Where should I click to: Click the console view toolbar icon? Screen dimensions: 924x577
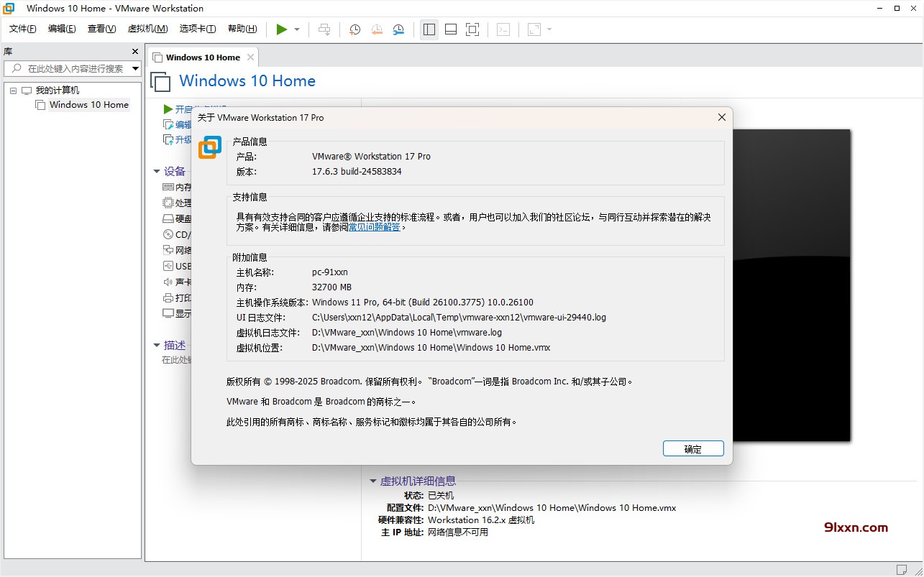coord(503,29)
